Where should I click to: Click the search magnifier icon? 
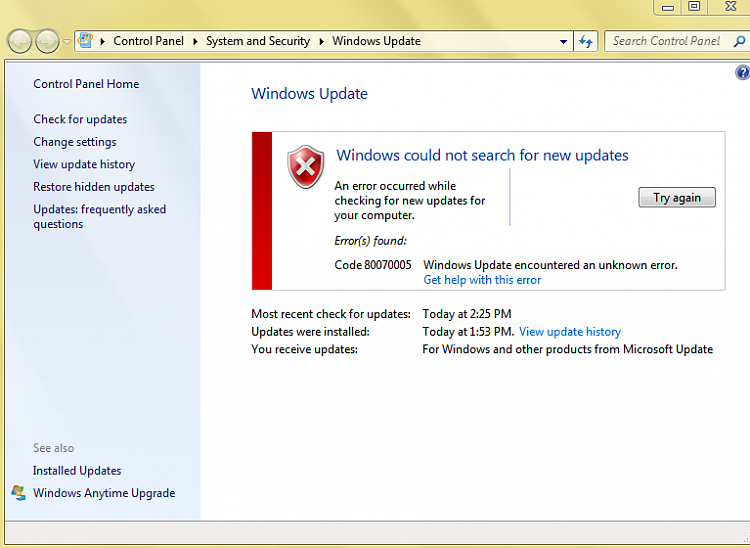(x=739, y=41)
